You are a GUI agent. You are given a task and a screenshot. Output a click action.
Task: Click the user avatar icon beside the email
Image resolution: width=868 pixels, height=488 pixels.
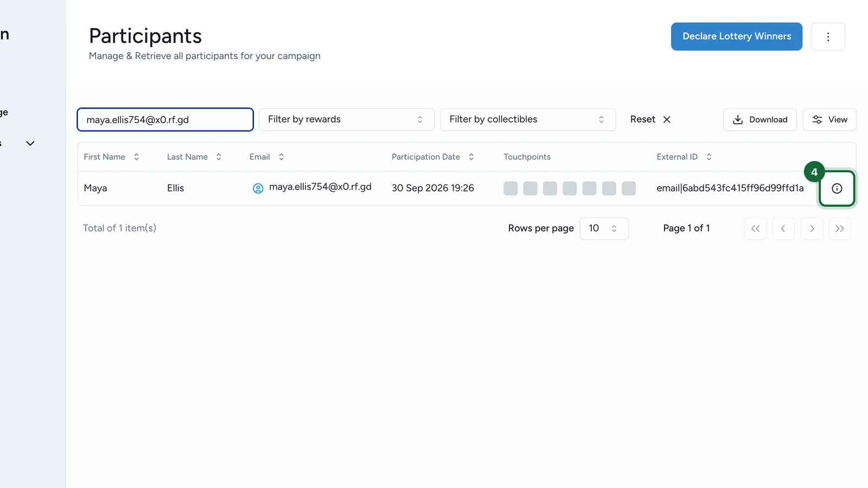tap(258, 188)
